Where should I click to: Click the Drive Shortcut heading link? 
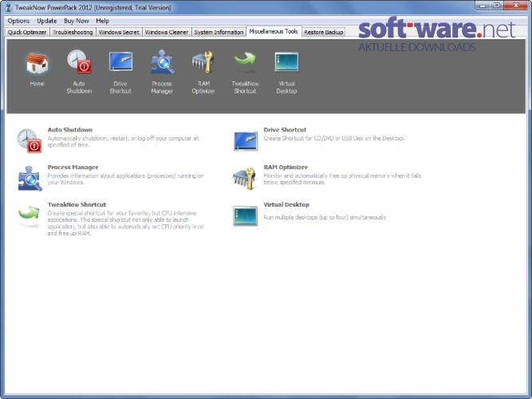285,130
